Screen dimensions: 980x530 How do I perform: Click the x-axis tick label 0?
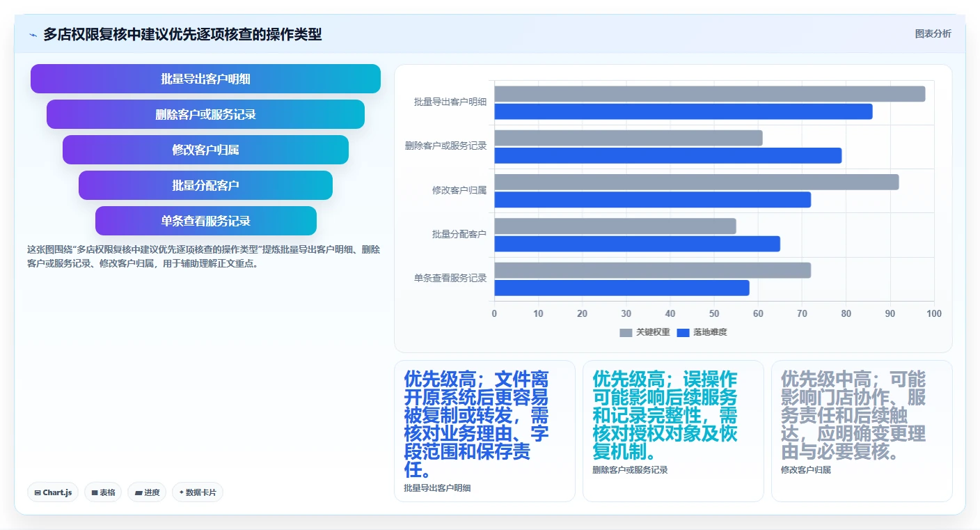(x=494, y=314)
